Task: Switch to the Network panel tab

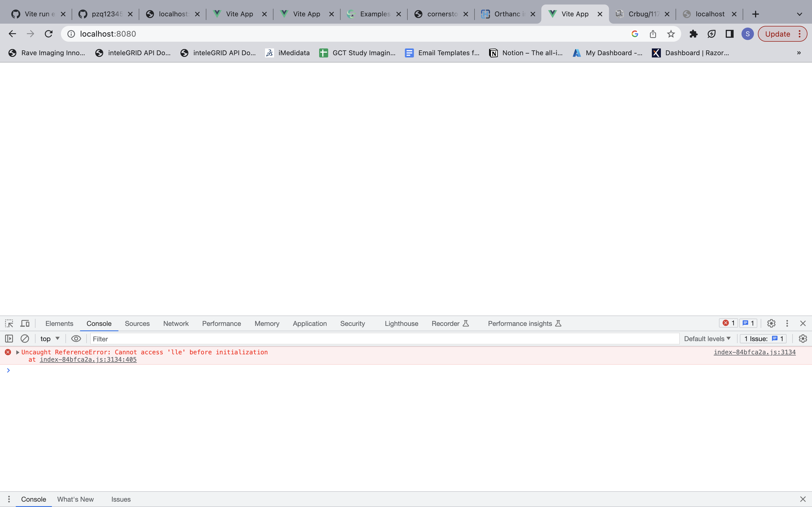Action: click(x=176, y=324)
